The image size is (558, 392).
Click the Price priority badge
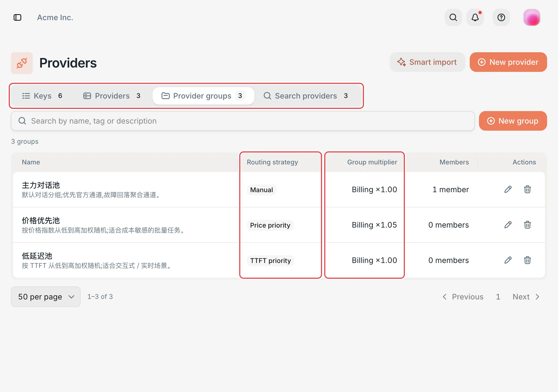tap(270, 225)
